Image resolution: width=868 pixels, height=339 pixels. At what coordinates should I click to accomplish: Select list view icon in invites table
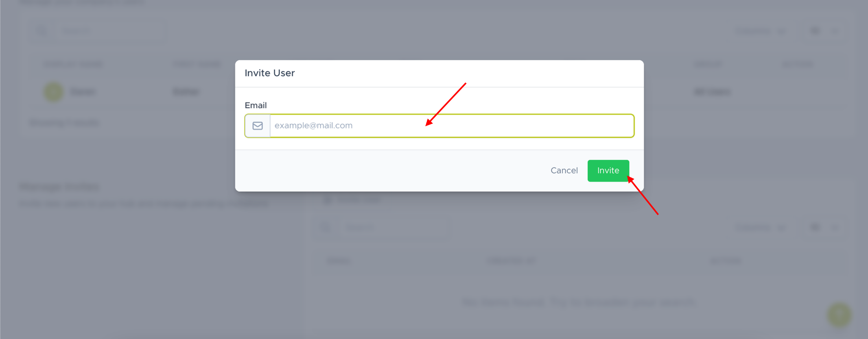[835, 227]
